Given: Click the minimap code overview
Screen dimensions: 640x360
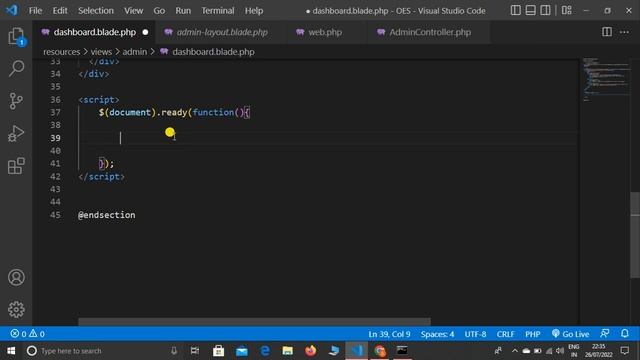Looking at the screenshot, I should click(x=606, y=80).
